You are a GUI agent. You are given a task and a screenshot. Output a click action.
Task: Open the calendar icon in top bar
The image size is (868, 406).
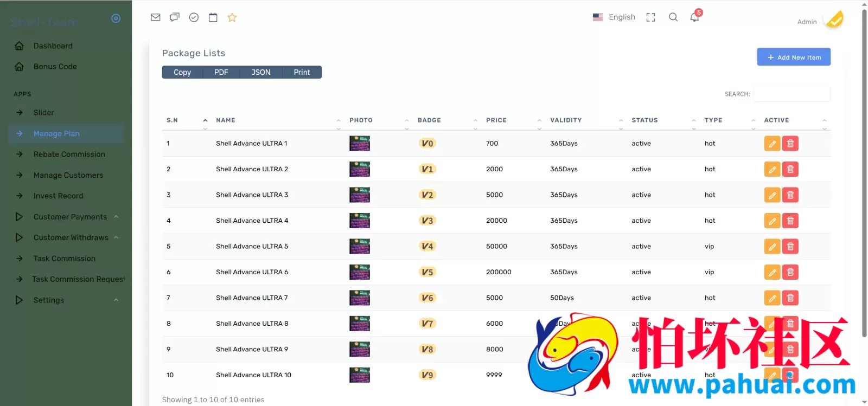[x=213, y=17]
